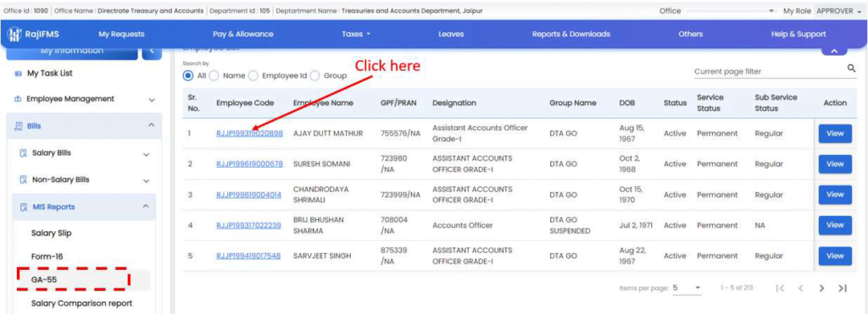The height and width of the screenshot is (314, 868).
Task: View Chandrodaya Shrimali's record
Action: coord(835,196)
